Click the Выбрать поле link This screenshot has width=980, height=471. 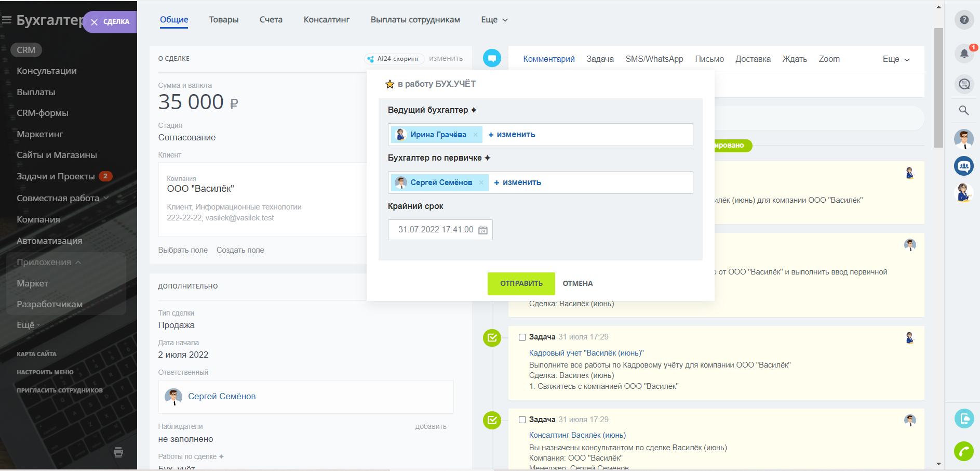[x=183, y=250]
